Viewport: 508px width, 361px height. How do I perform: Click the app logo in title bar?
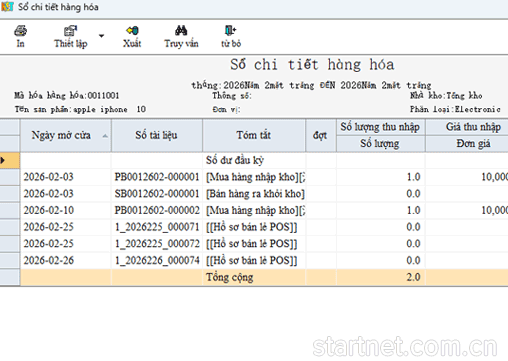(x=7, y=6)
